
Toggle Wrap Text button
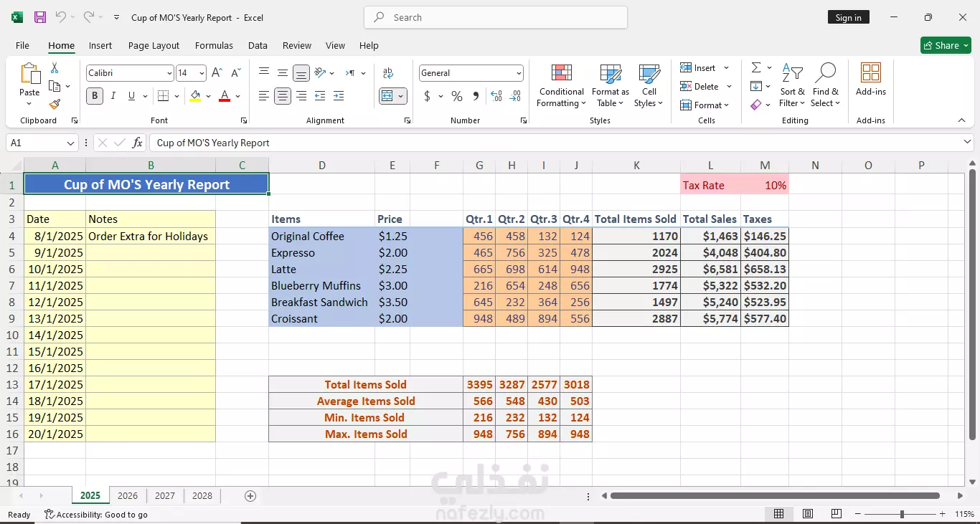388,73
